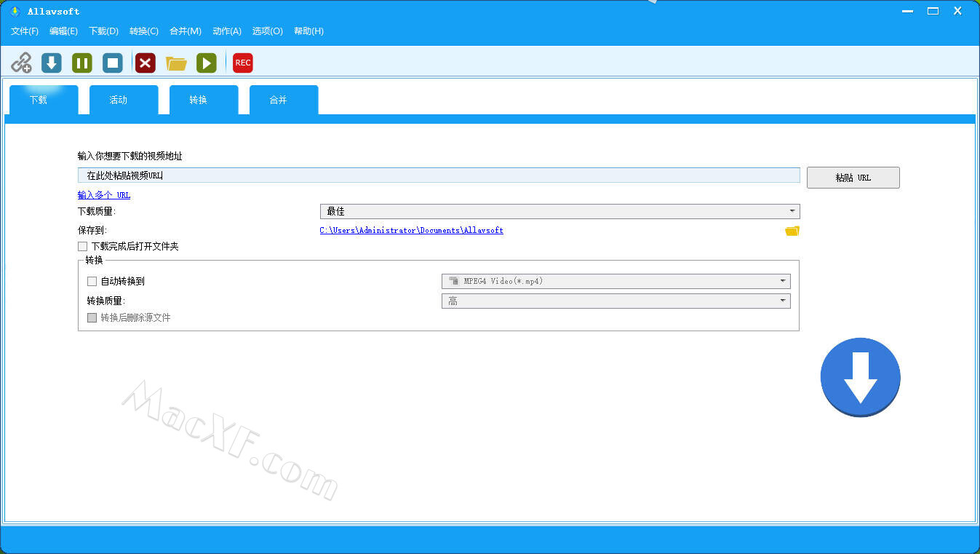This screenshot has height=554, width=980.
Task: Click the 输入多个 URL link
Action: tap(104, 195)
